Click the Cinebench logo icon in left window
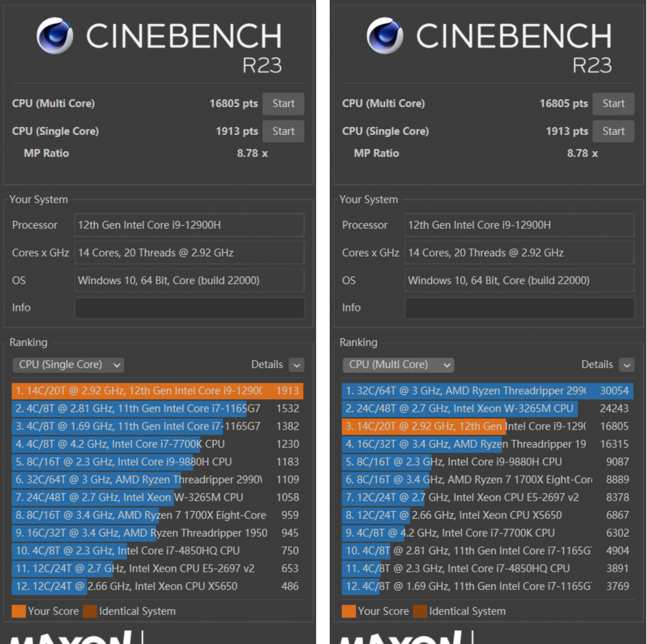Viewport: 647px width, 644px height. click(x=55, y=36)
